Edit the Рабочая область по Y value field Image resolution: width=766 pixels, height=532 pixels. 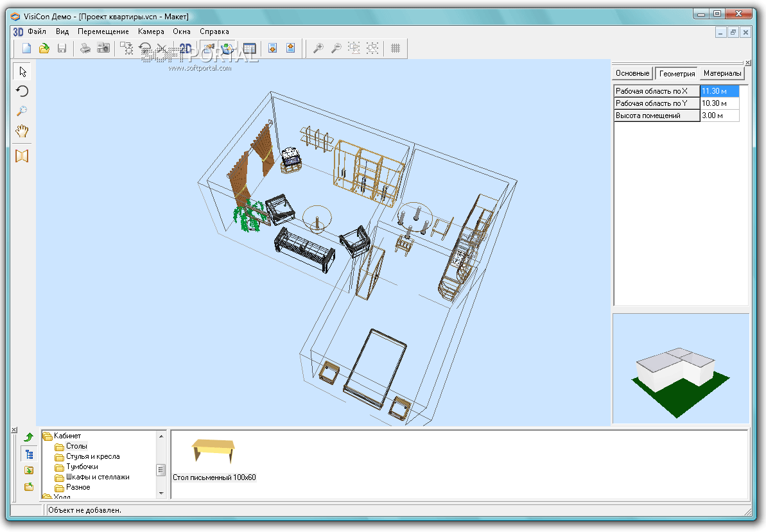coord(719,103)
